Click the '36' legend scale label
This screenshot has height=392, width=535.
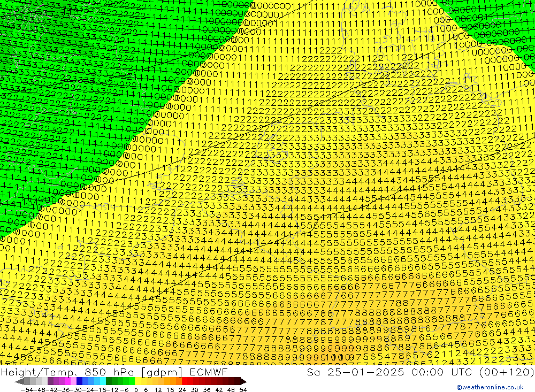(x=207, y=390)
